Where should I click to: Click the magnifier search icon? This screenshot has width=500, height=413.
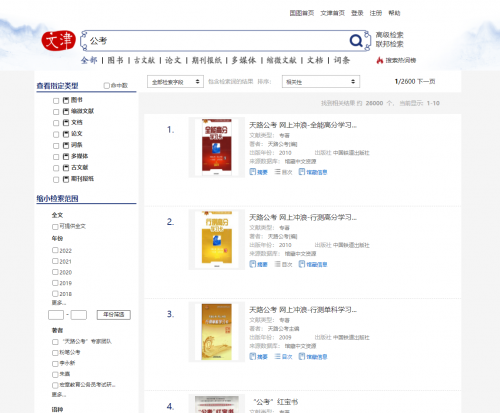click(356, 41)
